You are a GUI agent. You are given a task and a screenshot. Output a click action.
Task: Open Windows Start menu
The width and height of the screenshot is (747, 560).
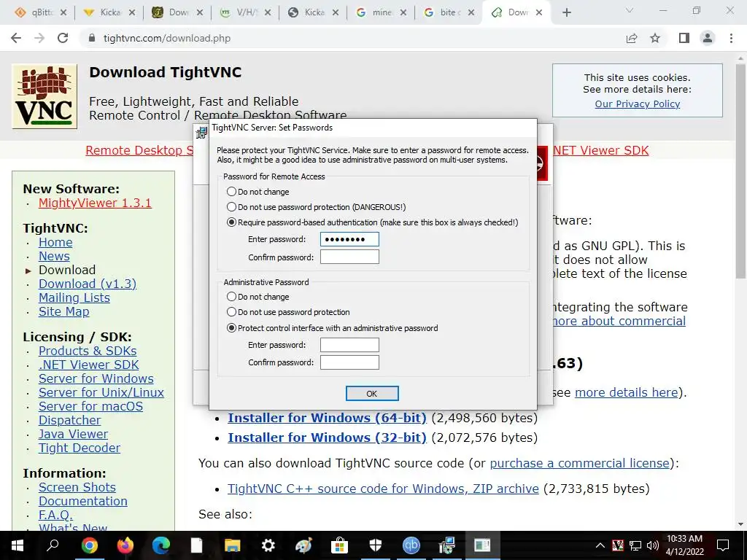(x=18, y=545)
